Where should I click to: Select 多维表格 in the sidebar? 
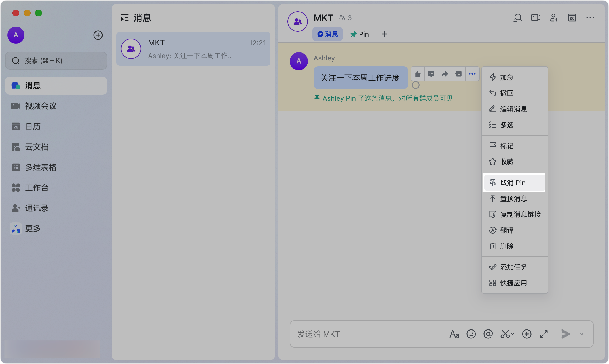[x=56, y=167]
